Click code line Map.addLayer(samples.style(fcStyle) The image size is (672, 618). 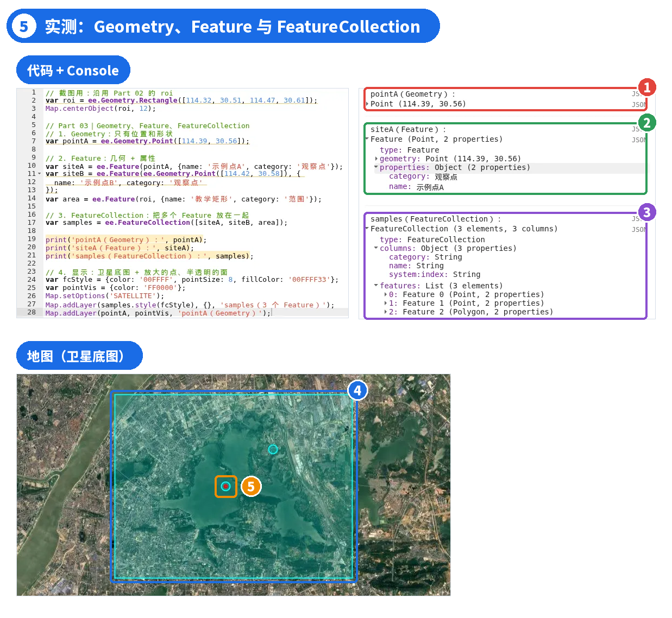(x=190, y=305)
